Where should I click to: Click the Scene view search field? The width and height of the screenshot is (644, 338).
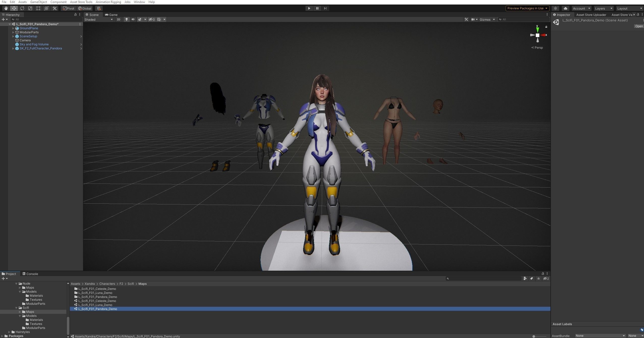(x=524, y=19)
